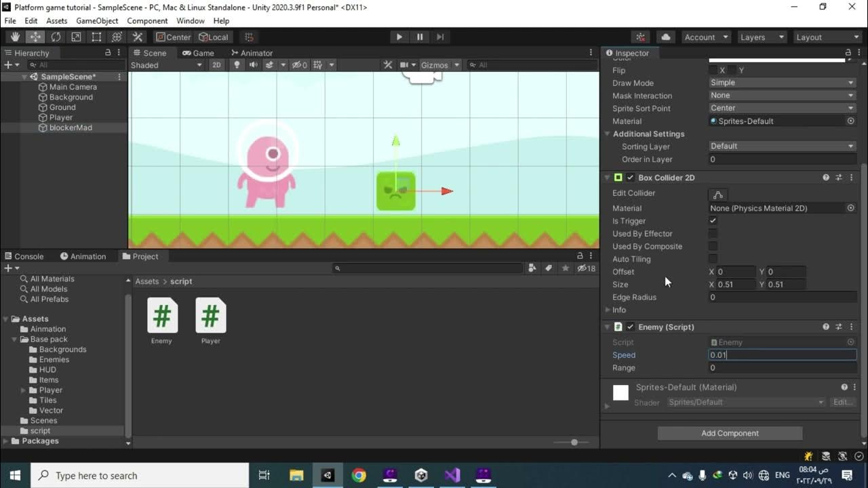Toggle Is Trigger checkbox
Image resolution: width=868 pixels, height=488 pixels.
(x=713, y=221)
